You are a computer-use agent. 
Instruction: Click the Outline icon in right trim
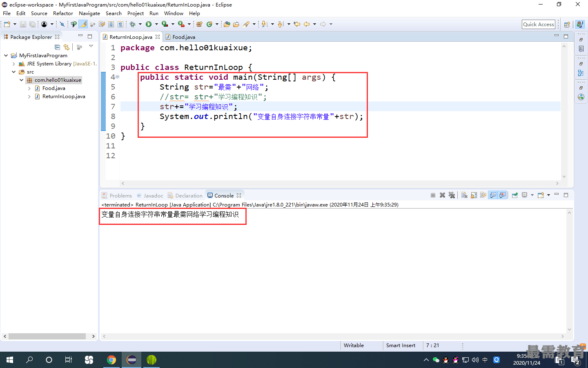pos(581,73)
